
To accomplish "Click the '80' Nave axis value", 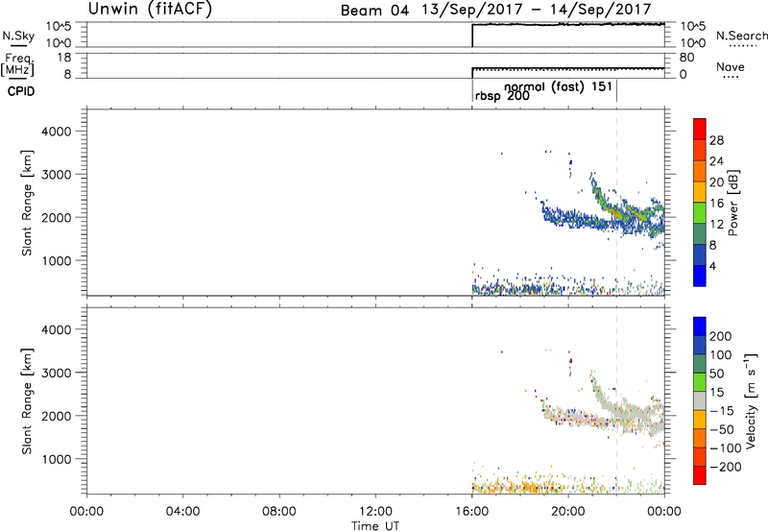I will (x=687, y=58).
